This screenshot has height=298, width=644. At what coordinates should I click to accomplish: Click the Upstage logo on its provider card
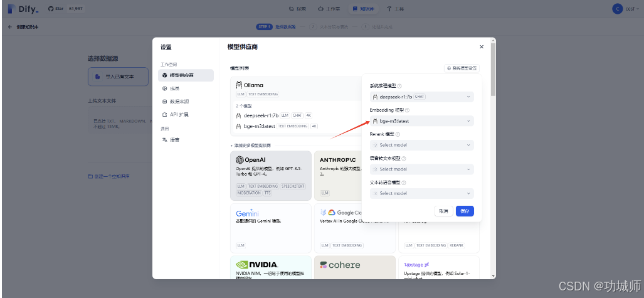point(416,265)
